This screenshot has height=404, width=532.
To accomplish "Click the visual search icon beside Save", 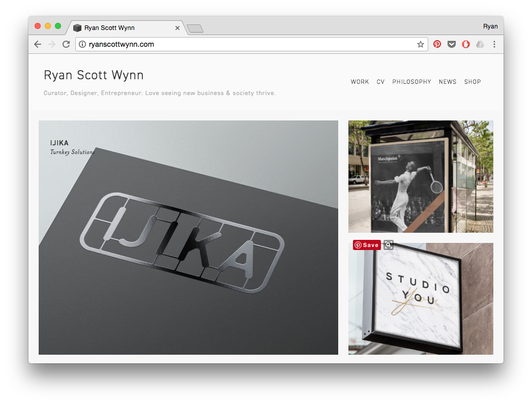I will coord(388,245).
